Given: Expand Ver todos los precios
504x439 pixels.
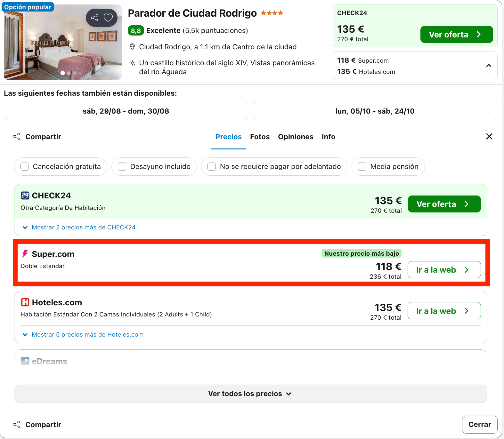Looking at the screenshot, I should click(x=251, y=394).
